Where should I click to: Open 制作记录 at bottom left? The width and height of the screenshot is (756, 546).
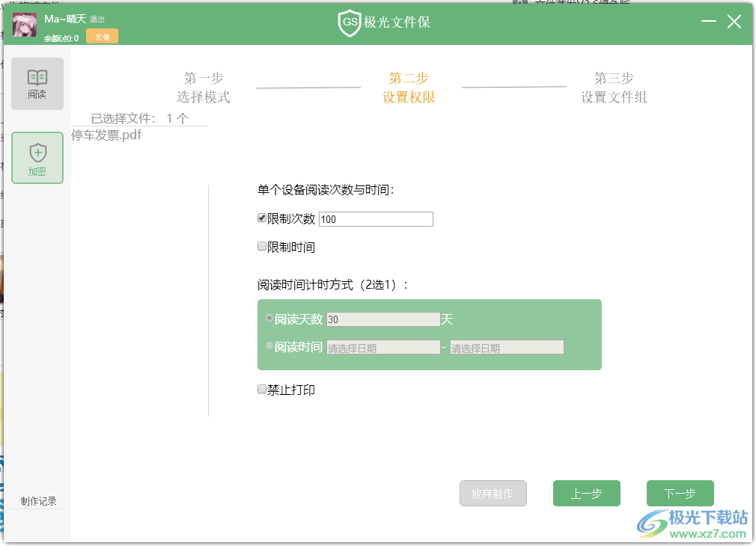coord(38,501)
